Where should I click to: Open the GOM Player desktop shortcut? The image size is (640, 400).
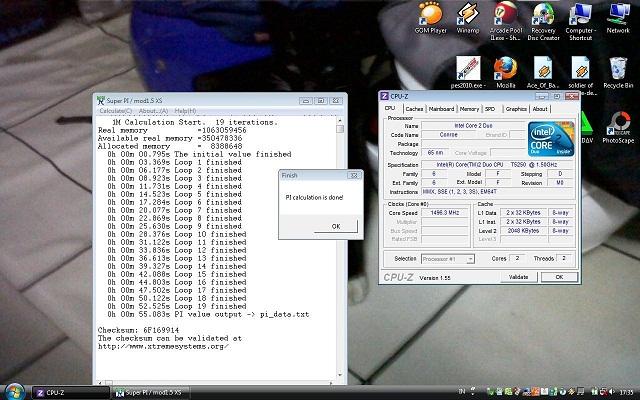tap(431, 18)
